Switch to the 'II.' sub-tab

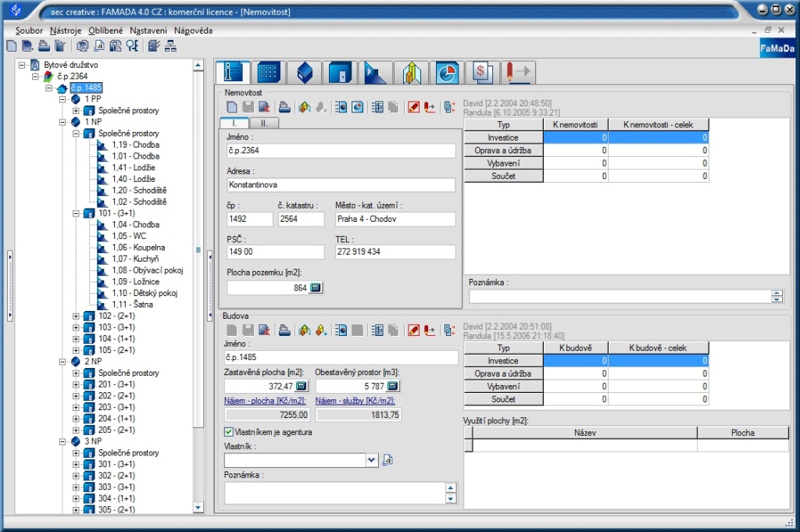263,123
